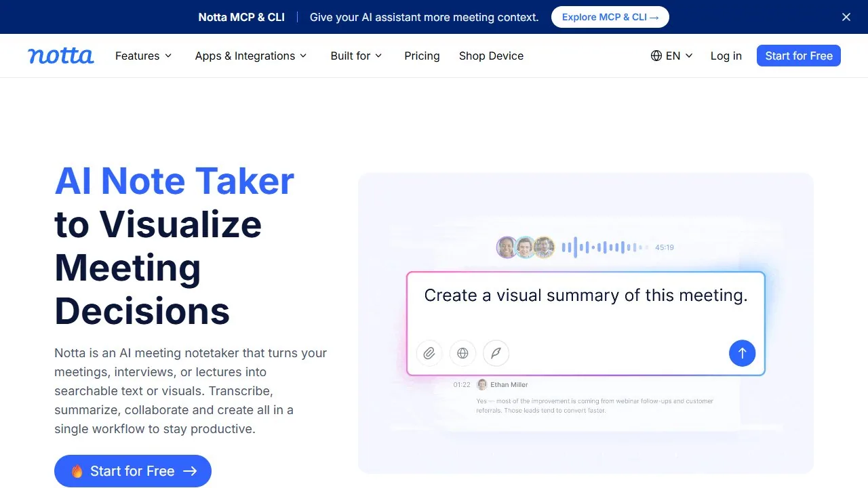Click the visual summary prompt field
Screen dimensions: 868x488
[x=586, y=323]
